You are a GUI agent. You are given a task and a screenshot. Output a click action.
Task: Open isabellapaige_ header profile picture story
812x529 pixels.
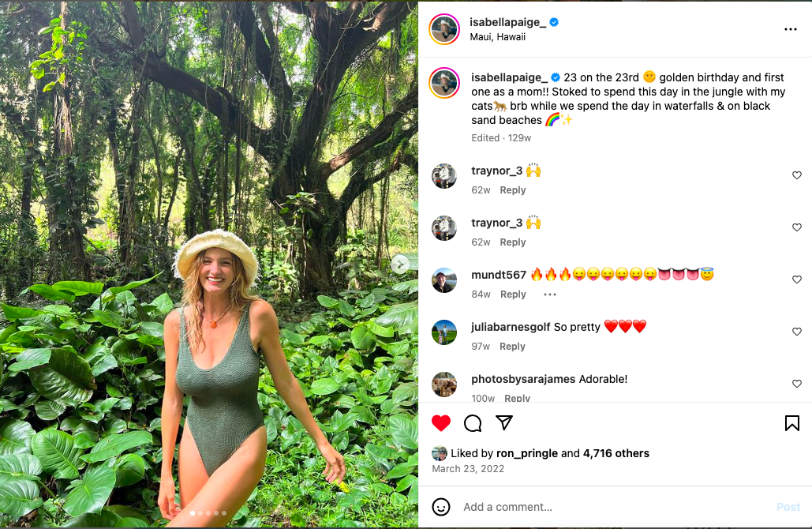coord(444,29)
